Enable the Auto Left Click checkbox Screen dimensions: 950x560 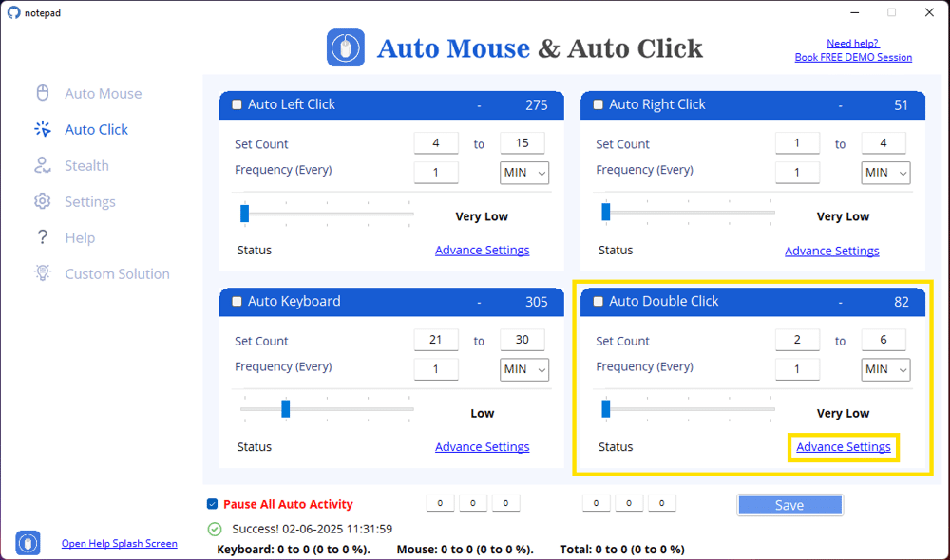pyautogui.click(x=237, y=104)
